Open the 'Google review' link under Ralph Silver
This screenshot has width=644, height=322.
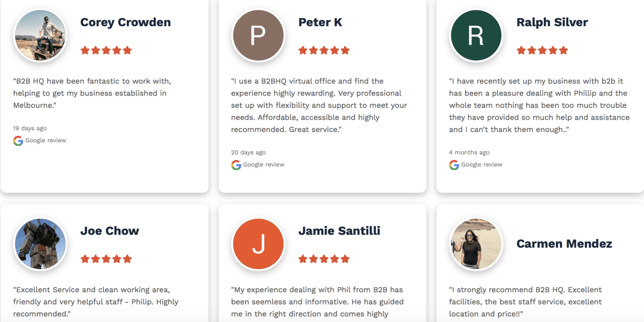click(x=481, y=164)
